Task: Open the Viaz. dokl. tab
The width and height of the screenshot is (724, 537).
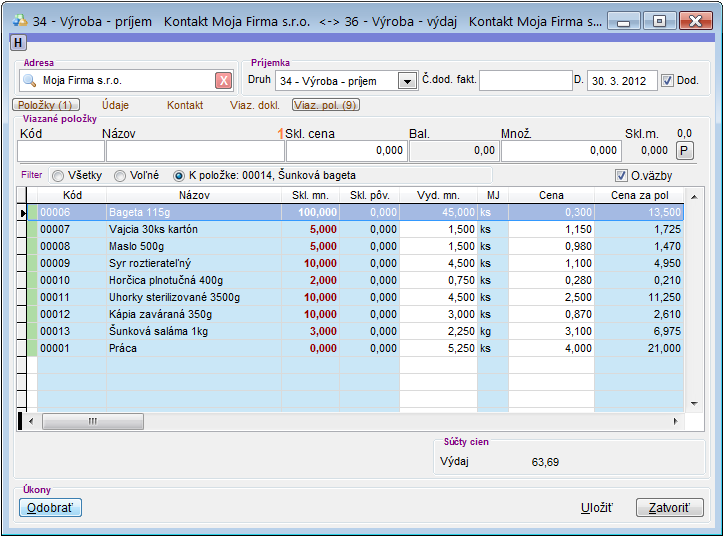Action: 254,104
